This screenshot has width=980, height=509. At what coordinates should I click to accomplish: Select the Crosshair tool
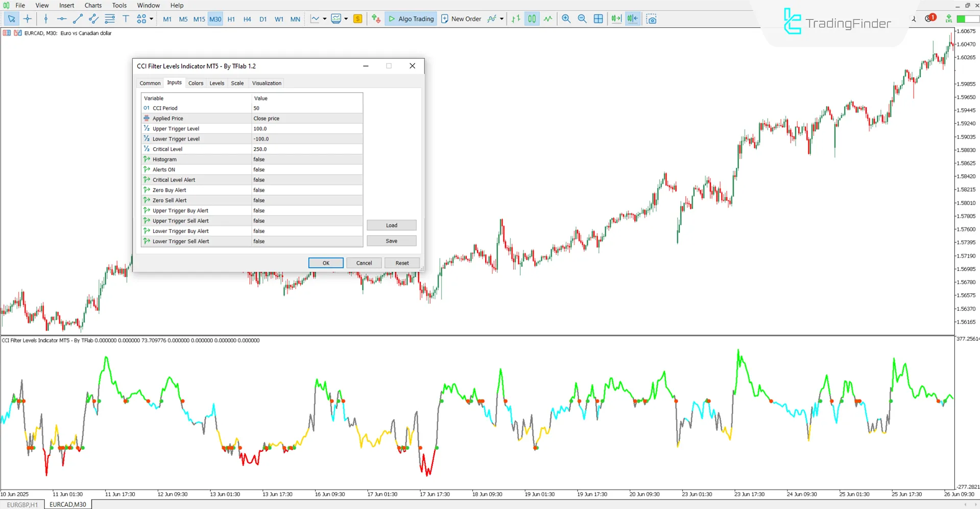[28, 19]
